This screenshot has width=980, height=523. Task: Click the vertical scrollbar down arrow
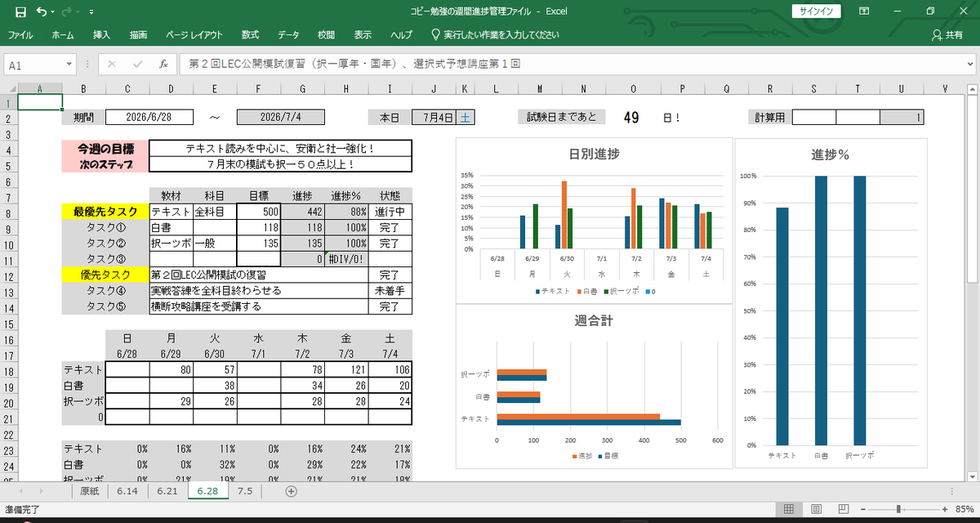click(x=973, y=476)
